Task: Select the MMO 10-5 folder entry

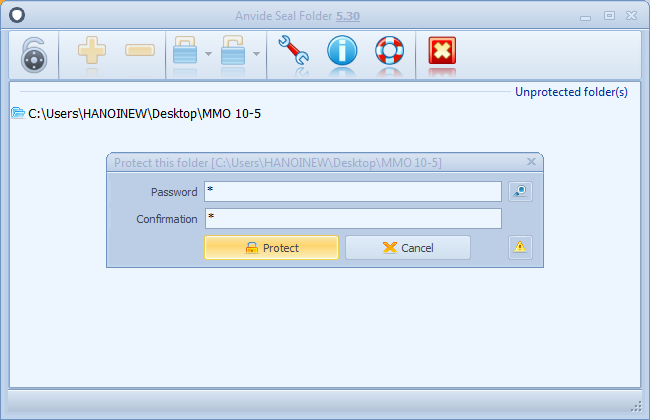Action: (x=144, y=113)
